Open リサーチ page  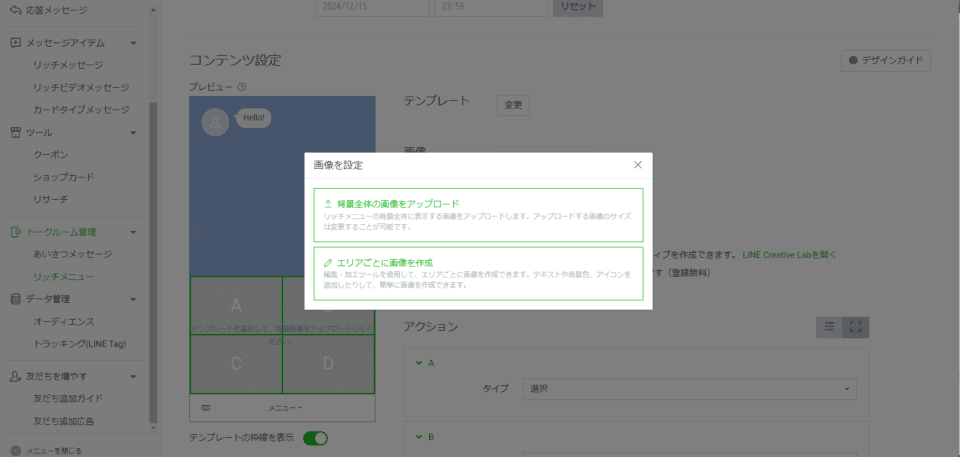(51, 199)
